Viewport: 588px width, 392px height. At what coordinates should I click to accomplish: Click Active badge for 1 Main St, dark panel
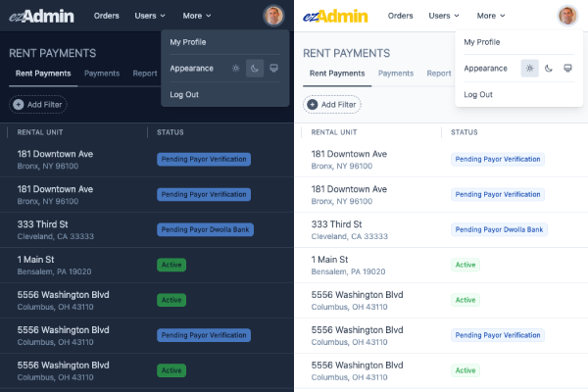coord(171,265)
